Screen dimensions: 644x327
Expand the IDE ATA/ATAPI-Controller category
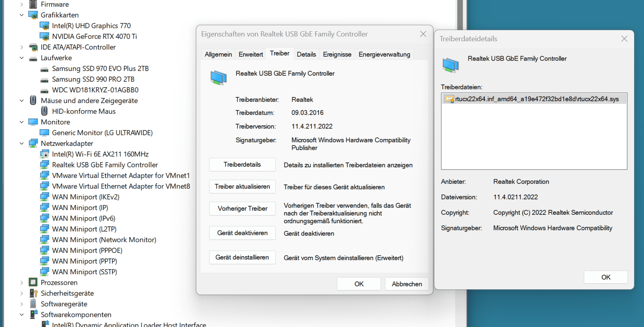coord(21,47)
